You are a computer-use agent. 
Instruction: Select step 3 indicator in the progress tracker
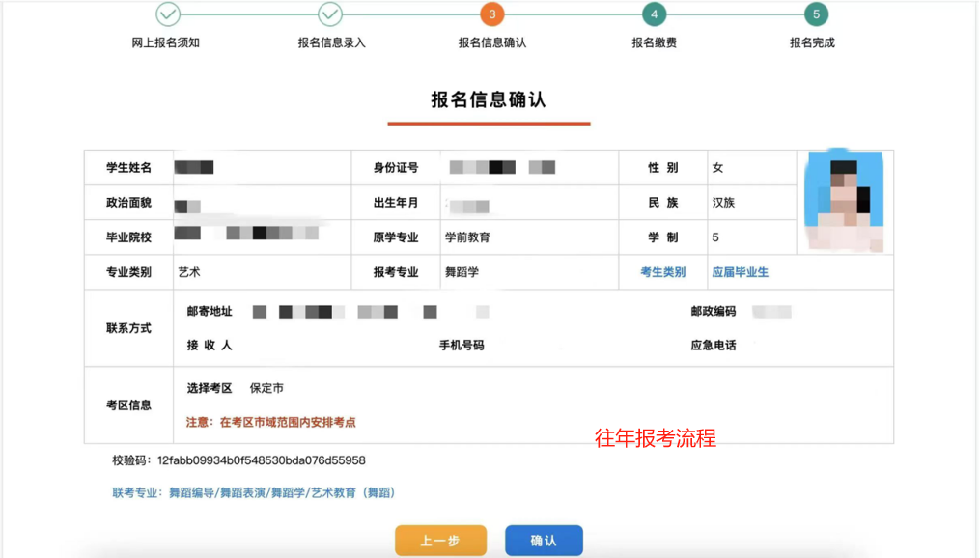point(490,15)
